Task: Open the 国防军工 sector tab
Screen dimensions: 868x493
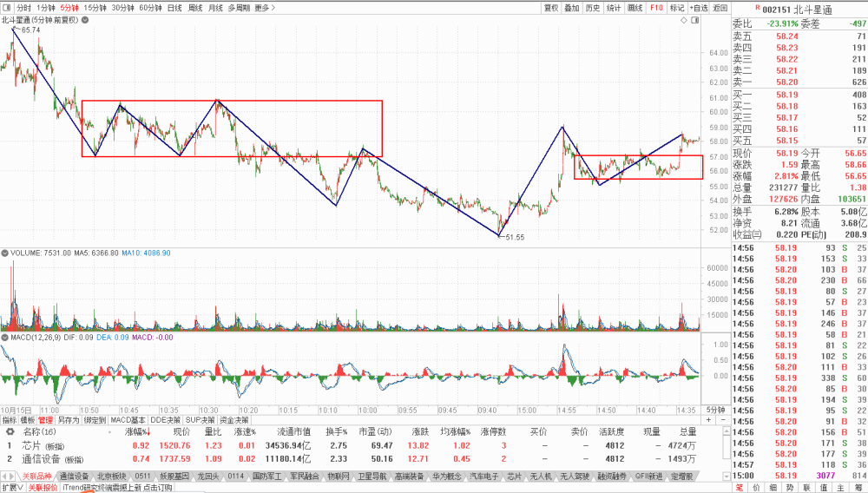Action: click(x=268, y=476)
